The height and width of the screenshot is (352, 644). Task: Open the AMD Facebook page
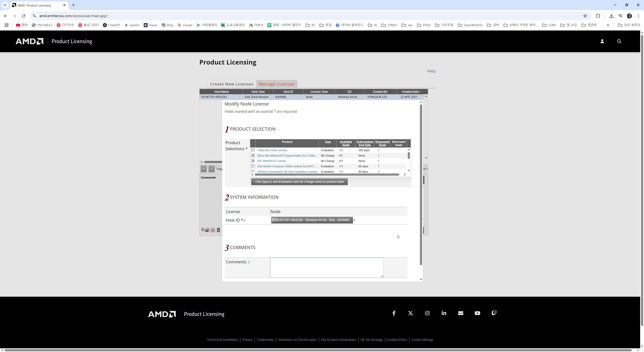tap(394, 313)
